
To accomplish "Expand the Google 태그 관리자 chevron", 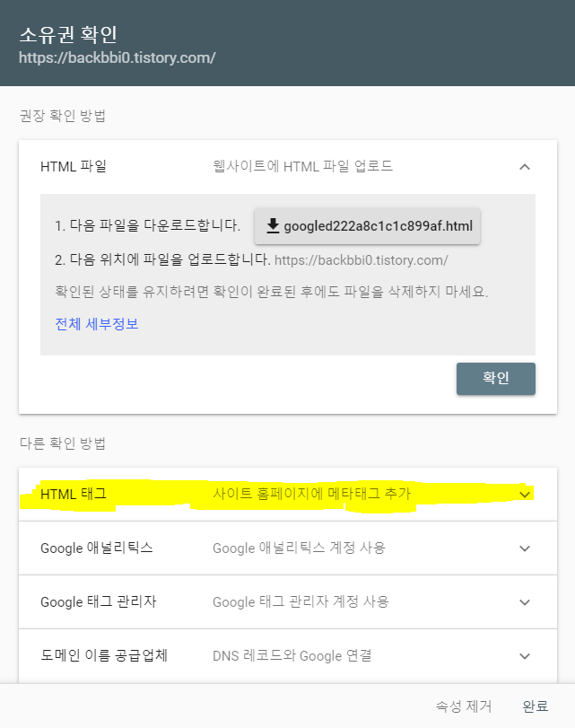I will click(x=525, y=602).
